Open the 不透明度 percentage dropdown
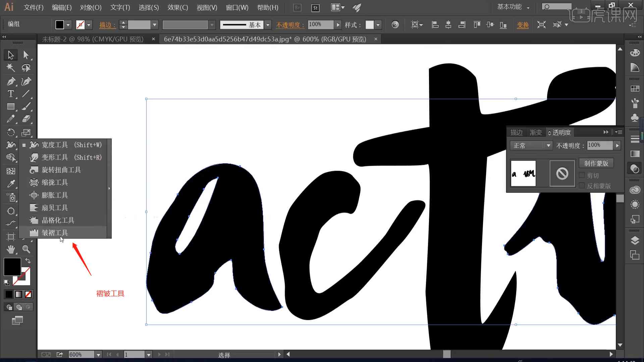 [x=618, y=145]
